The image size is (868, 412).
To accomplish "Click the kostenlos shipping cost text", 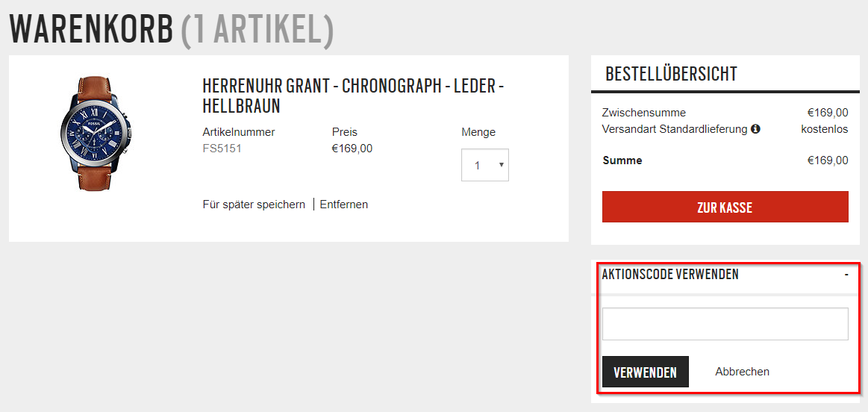I will coord(824,130).
